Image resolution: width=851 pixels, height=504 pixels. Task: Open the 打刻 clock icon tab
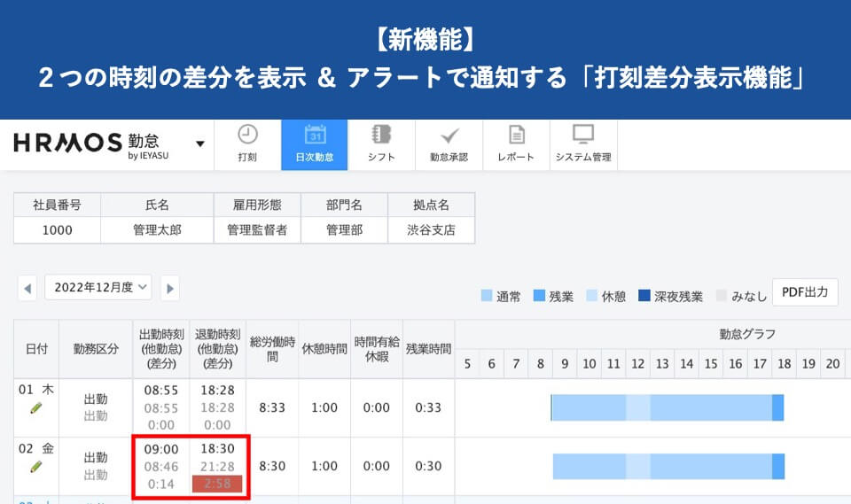(x=247, y=145)
